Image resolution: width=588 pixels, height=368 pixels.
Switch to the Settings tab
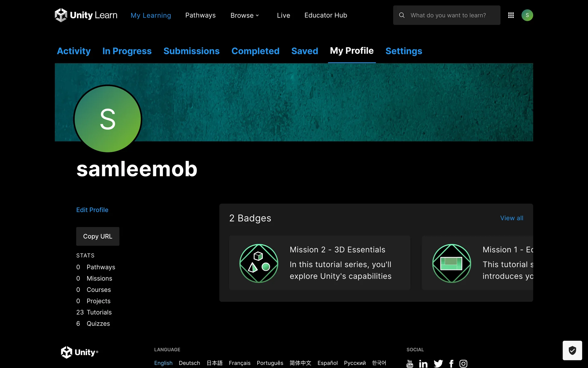click(x=404, y=51)
